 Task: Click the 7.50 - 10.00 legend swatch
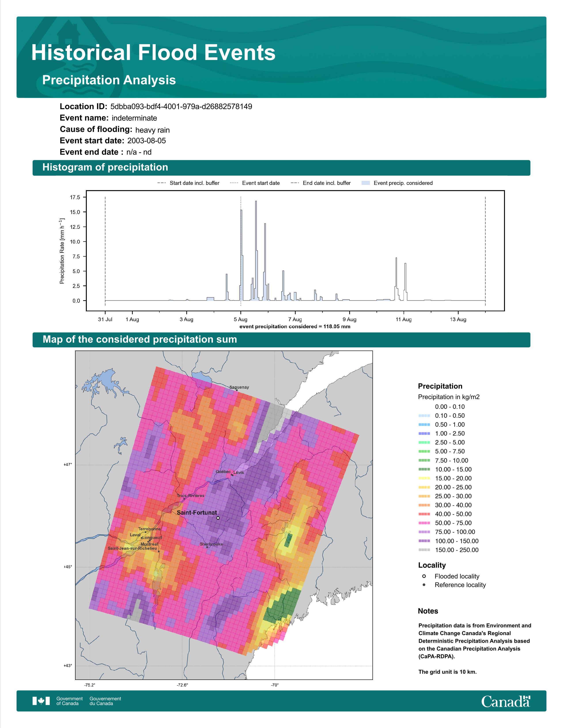point(424,461)
